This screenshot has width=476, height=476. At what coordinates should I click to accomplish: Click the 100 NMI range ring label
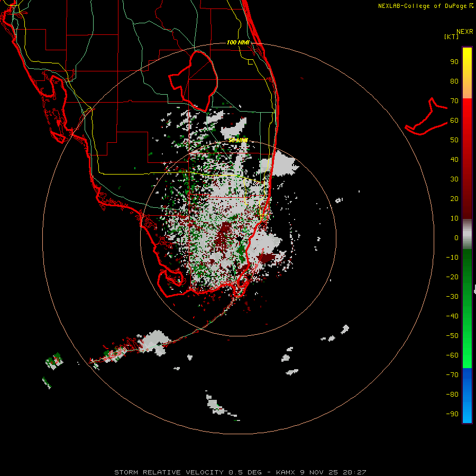click(238, 42)
